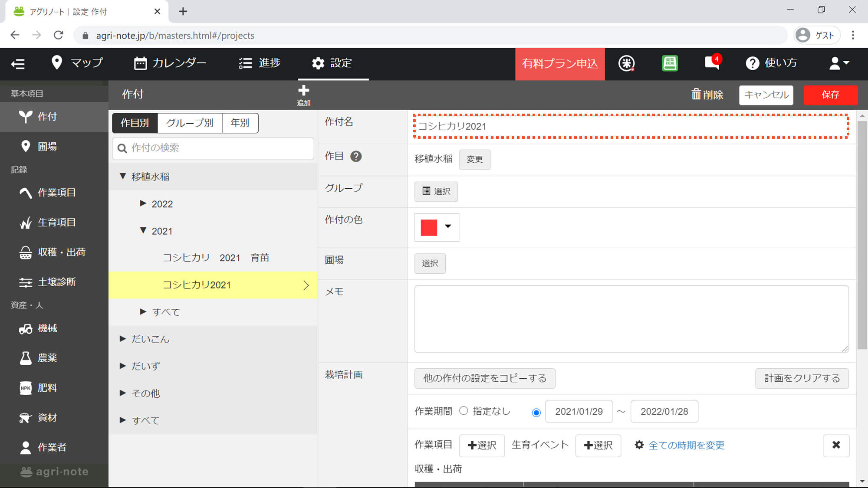Click the 設定 gear icon
The height and width of the screenshot is (488, 868).
click(x=318, y=63)
